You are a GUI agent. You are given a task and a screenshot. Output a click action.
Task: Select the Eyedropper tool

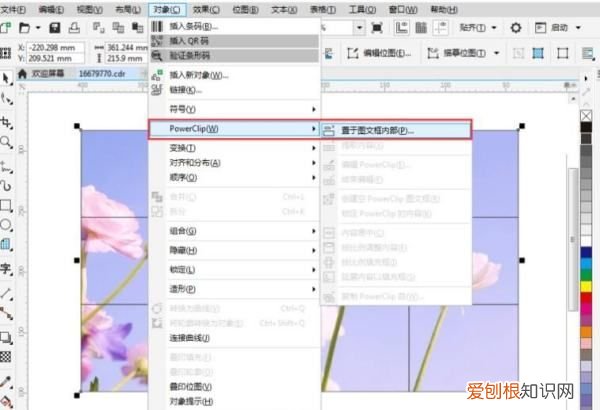tap(6, 382)
